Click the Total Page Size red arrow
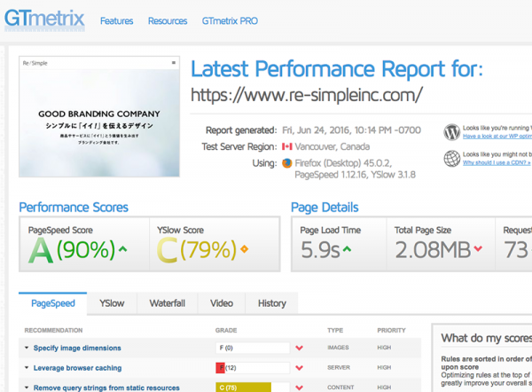 coord(478,249)
